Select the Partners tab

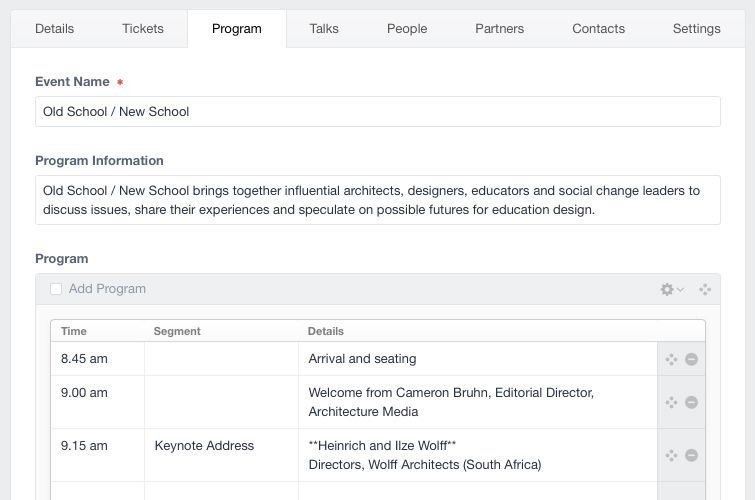point(500,29)
